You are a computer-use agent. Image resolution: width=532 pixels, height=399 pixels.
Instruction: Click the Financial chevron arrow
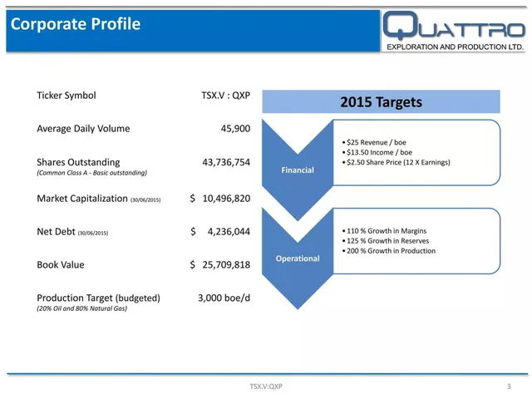(x=298, y=170)
